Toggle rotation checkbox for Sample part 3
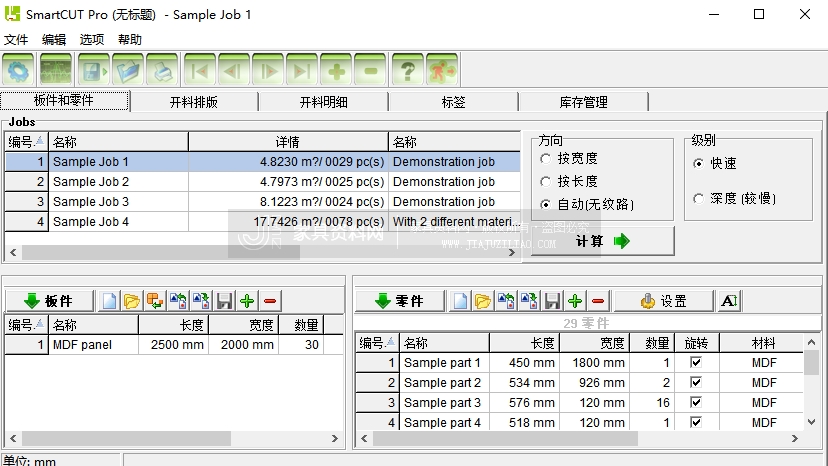Screen dimensions: 828x466 click(696, 403)
